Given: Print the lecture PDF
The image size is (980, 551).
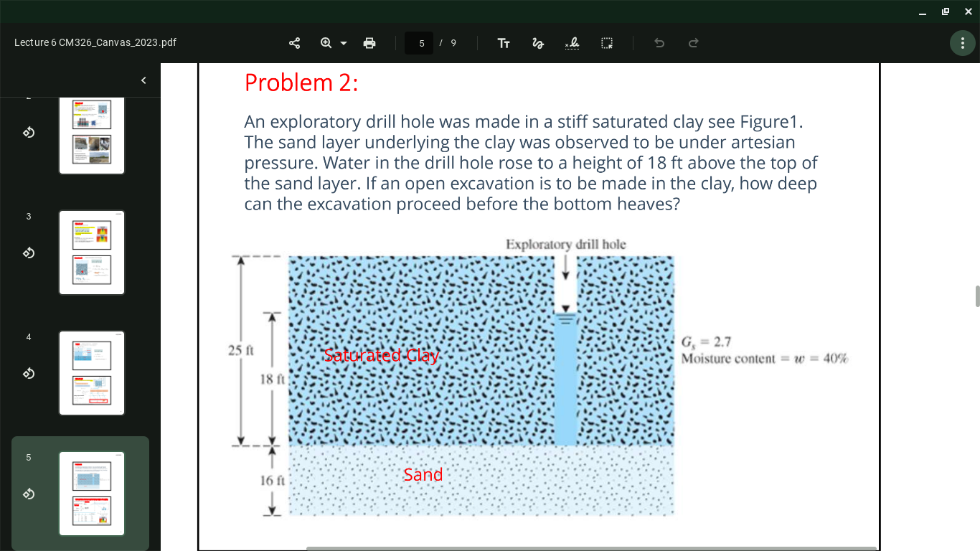Looking at the screenshot, I should [x=369, y=43].
